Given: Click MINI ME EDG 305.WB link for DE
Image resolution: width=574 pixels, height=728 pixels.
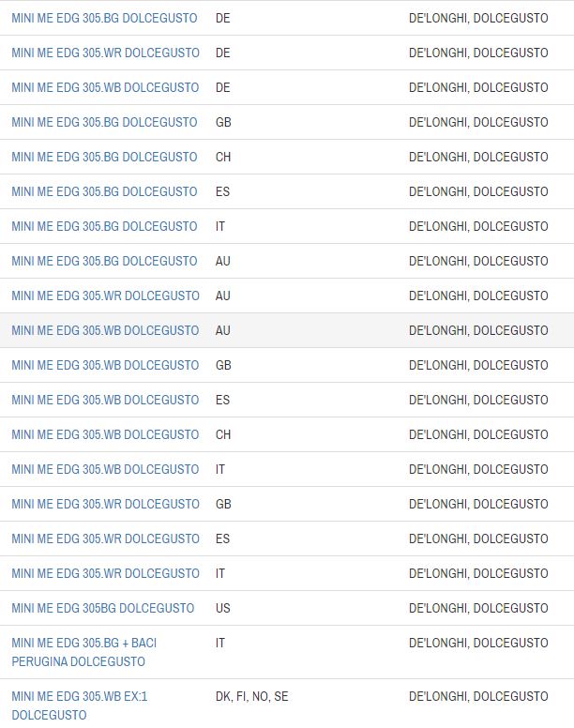Looking at the screenshot, I should tap(105, 87).
